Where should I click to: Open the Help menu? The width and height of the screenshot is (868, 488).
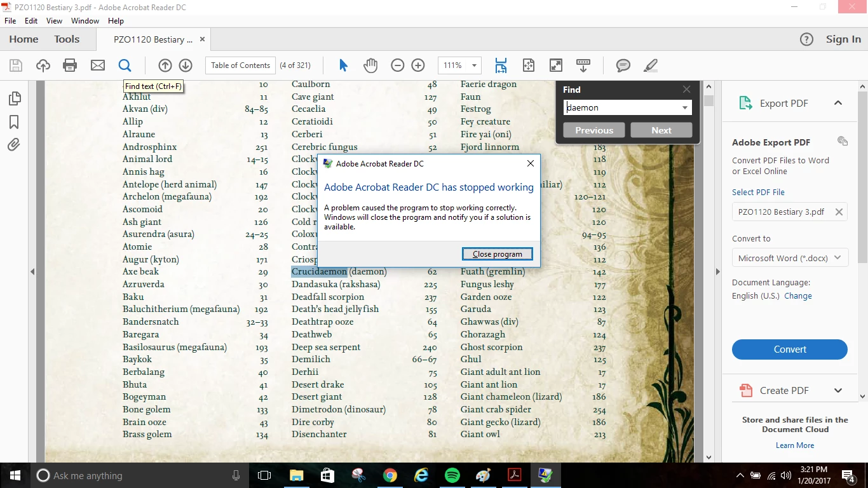(116, 21)
